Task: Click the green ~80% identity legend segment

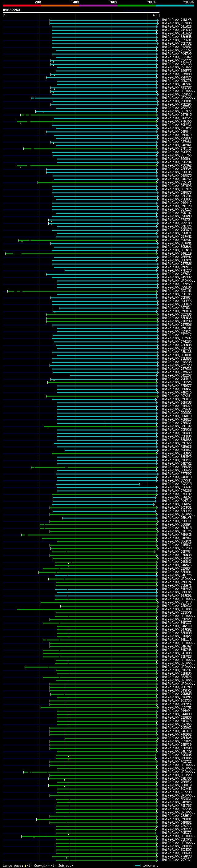Action: tap(136, 6)
